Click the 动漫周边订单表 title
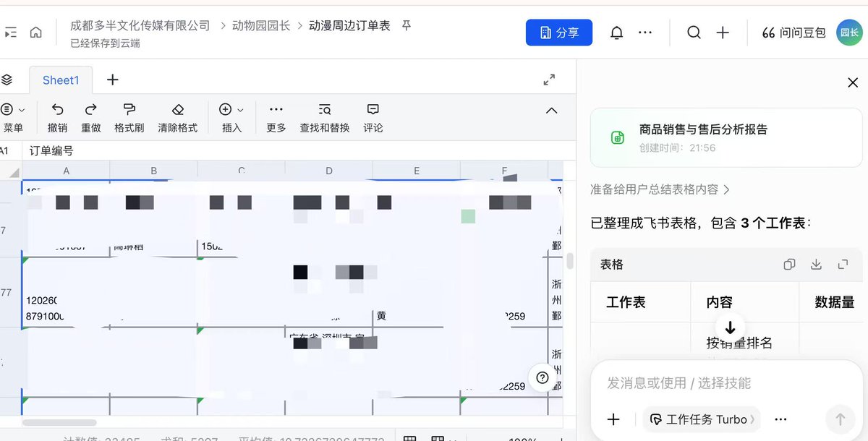Image resolution: width=868 pixels, height=441 pixels. point(349,25)
